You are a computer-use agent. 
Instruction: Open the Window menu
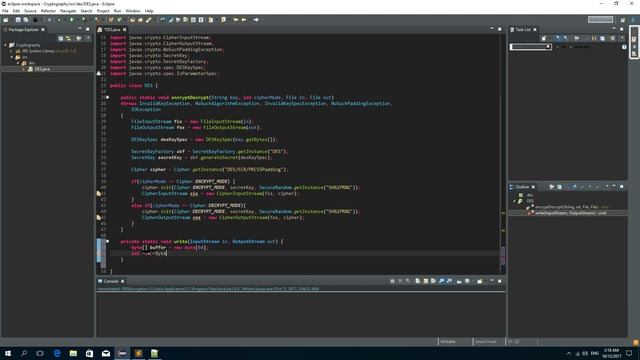(x=133, y=11)
